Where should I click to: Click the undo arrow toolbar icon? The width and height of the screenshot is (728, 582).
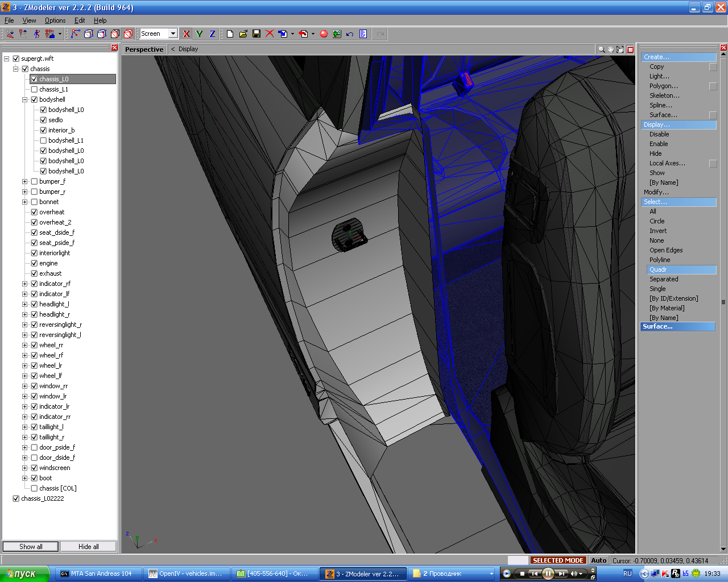pos(350,34)
